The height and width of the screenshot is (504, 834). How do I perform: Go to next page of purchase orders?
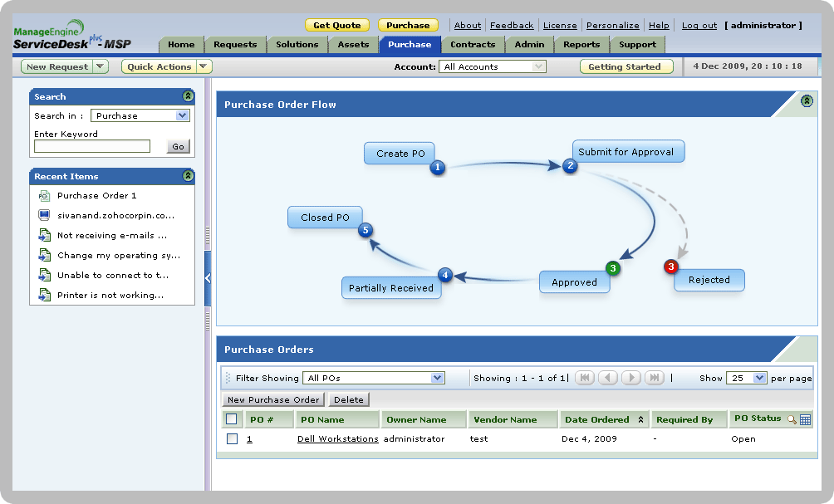pyautogui.click(x=631, y=378)
